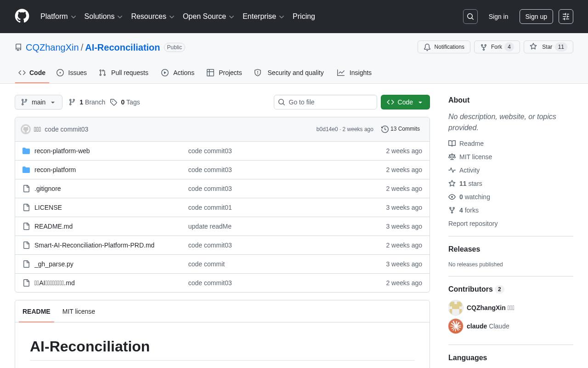The image size is (588, 368).
Task: Click the book icon beside Readme
Action: [x=452, y=144]
